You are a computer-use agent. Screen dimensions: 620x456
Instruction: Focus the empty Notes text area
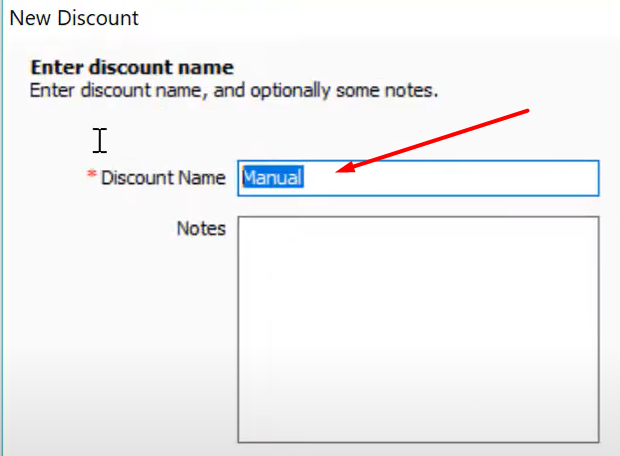coord(418,329)
